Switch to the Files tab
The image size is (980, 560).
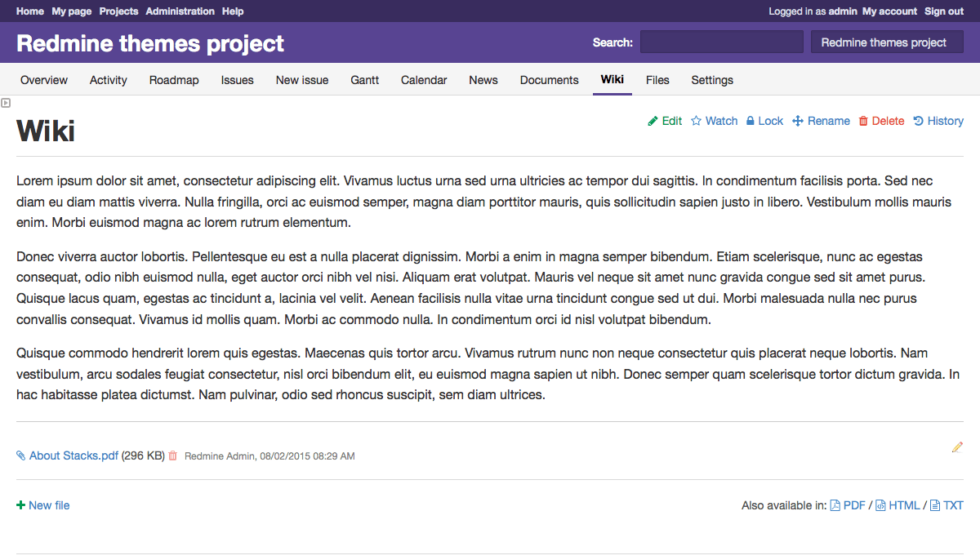657,80
